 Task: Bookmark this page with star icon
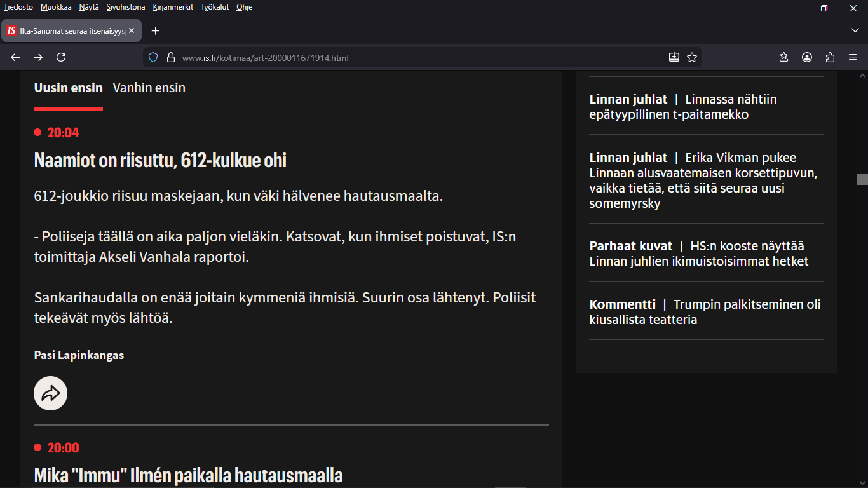pos(692,57)
